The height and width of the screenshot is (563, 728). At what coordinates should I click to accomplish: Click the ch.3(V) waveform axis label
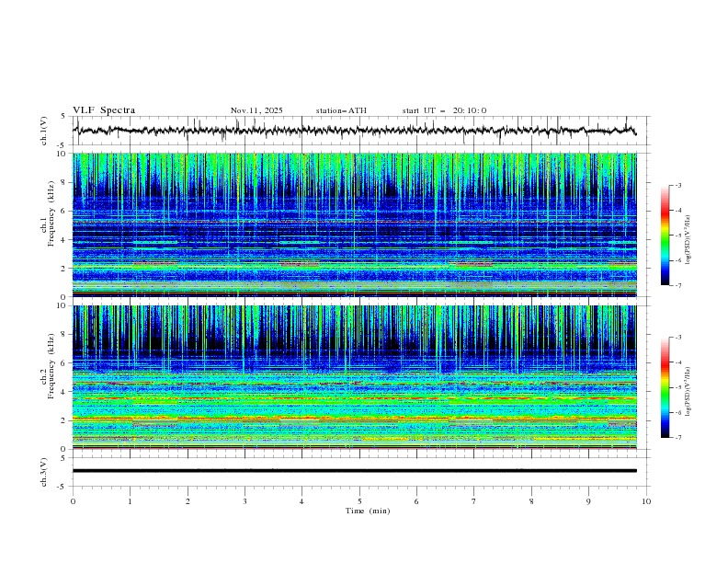click(x=45, y=470)
